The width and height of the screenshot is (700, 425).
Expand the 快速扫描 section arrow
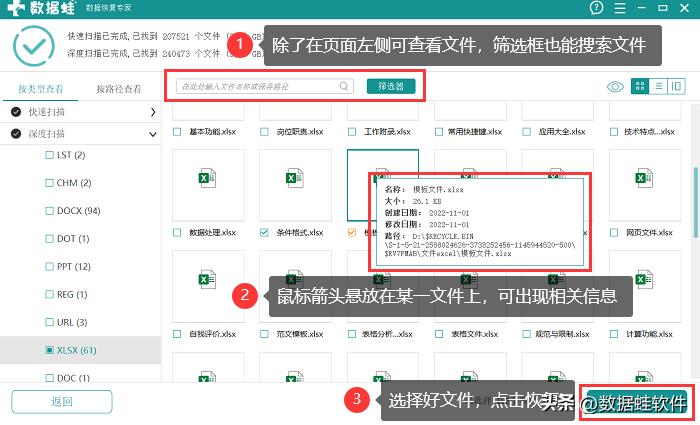153,112
